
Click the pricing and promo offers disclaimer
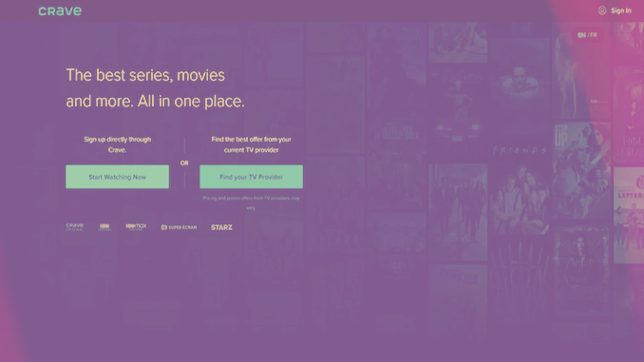252,203
